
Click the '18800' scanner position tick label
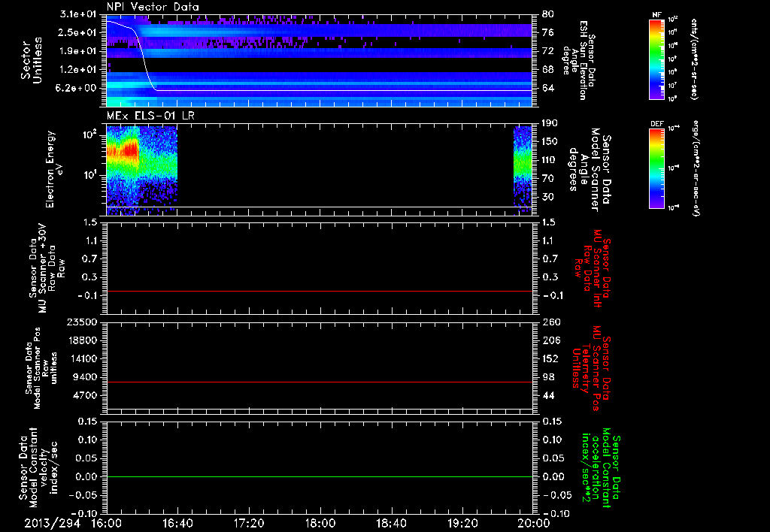[x=82, y=340]
